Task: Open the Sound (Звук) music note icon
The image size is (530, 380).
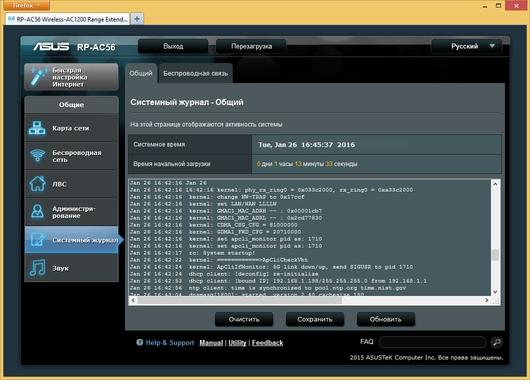Action: [37, 268]
